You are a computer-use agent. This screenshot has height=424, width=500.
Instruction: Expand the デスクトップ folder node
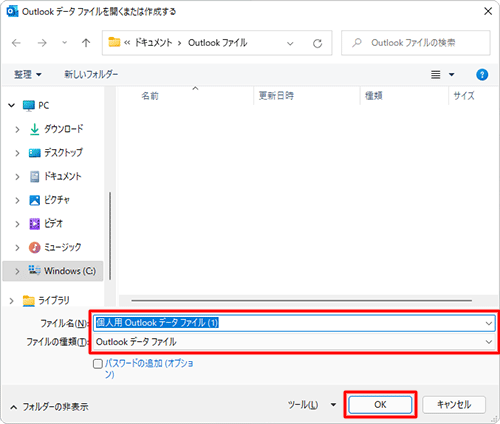point(17,153)
